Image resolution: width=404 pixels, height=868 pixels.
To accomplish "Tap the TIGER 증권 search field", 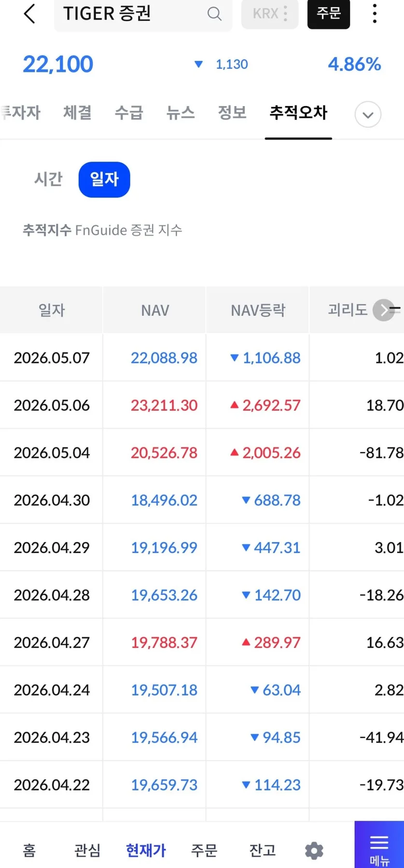I will [143, 14].
